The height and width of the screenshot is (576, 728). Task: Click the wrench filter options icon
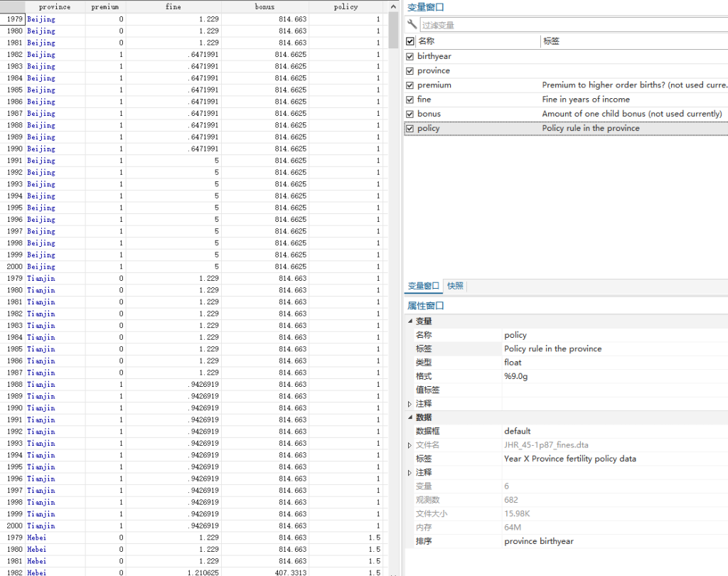[x=412, y=24]
